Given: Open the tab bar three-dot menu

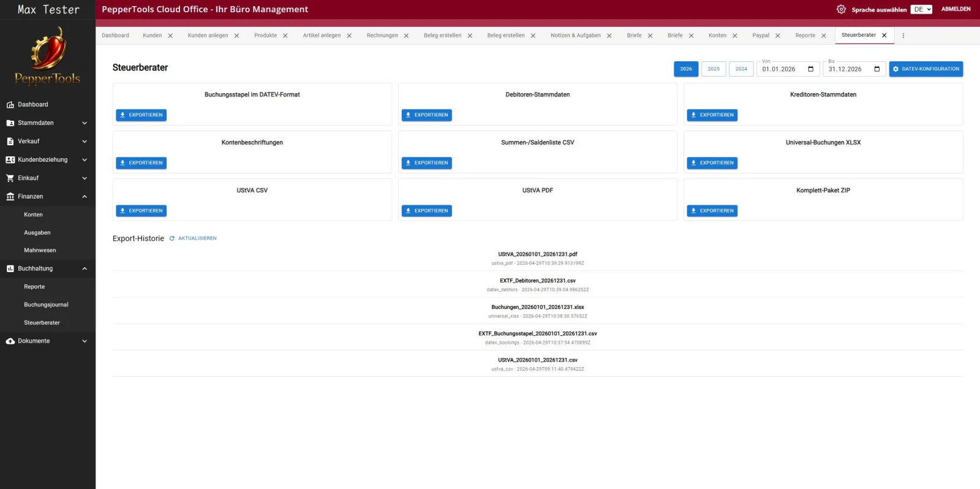Looking at the screenshot, I should [903, 36].
